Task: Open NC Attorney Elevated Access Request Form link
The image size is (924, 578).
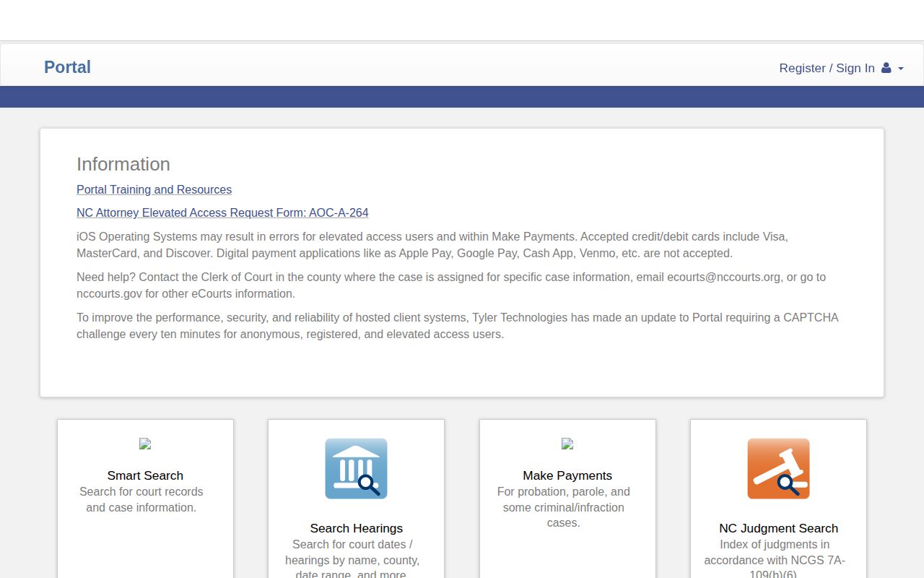Action: click(x=222, y=212)
